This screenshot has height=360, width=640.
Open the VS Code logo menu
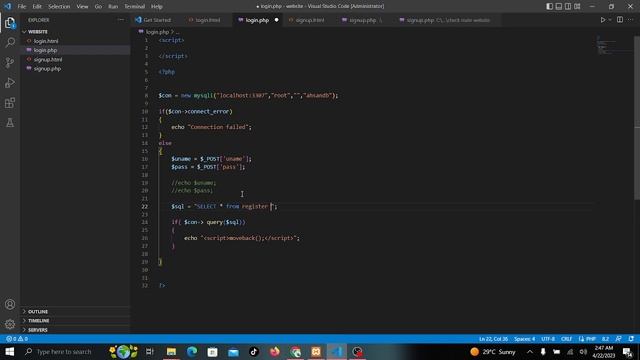7,6
